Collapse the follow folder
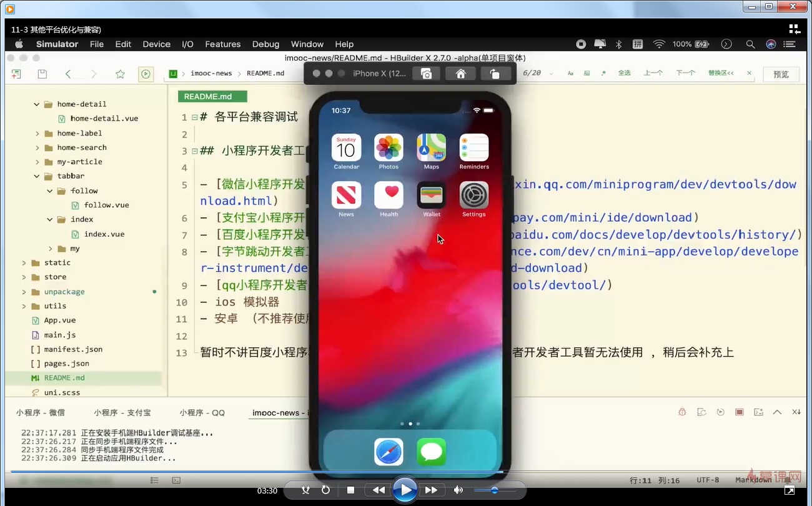The height and width of the screenshot is (506, 812). [50, 191]
